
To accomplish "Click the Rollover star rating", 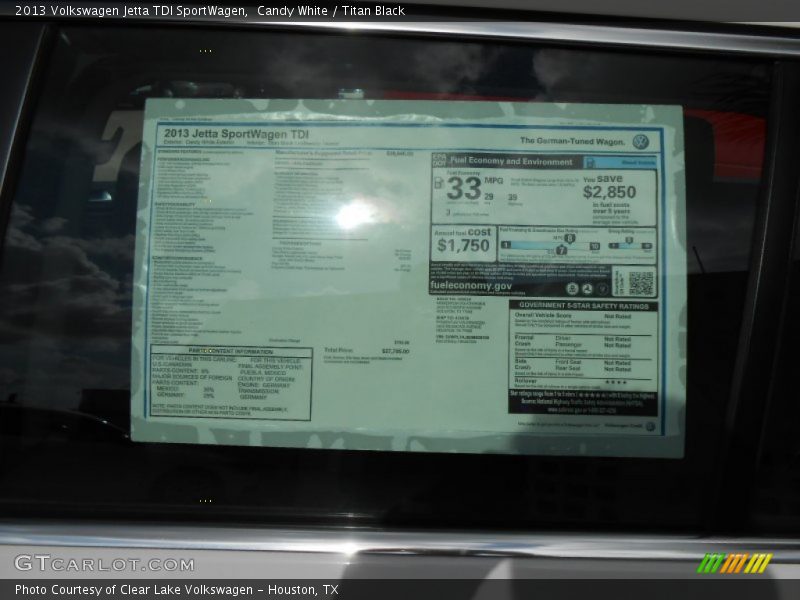I will tap(616, 382).
